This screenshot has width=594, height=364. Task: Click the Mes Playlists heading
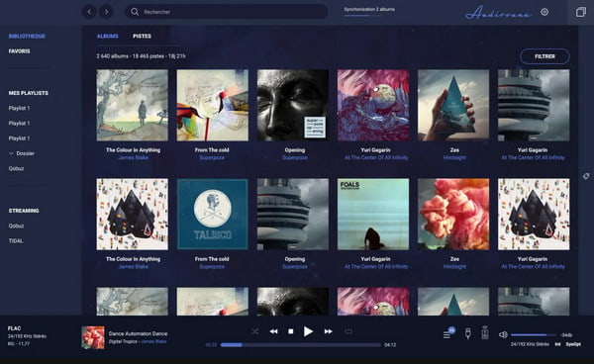click(x=29, y=93)
